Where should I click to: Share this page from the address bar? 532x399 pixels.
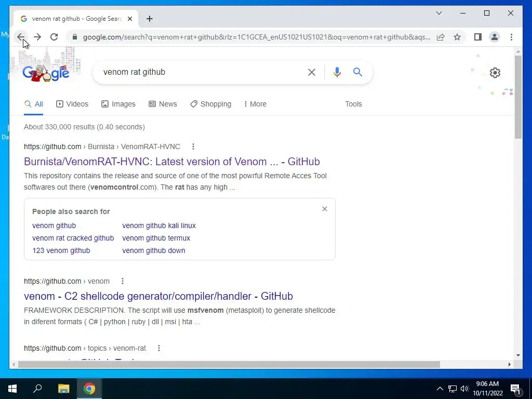[x=441, y=37]
